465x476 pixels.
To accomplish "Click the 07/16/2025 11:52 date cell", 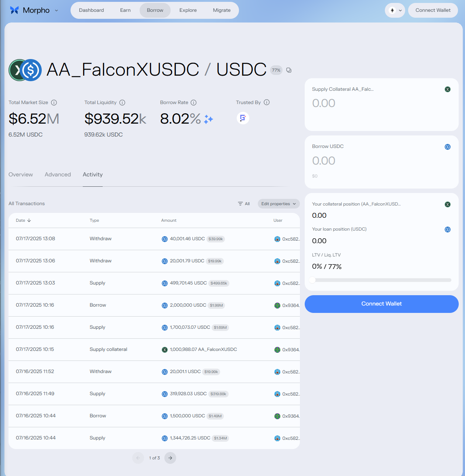I will [35, 372].
